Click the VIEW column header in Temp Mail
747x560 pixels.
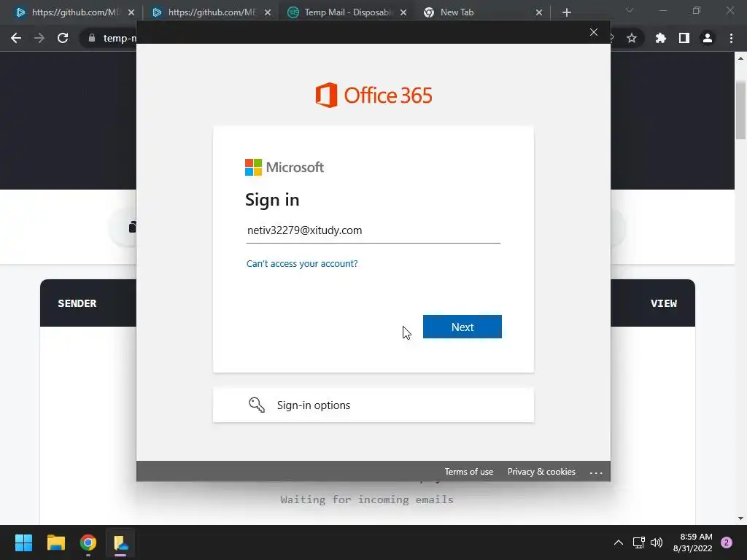(x=664, y=303)
